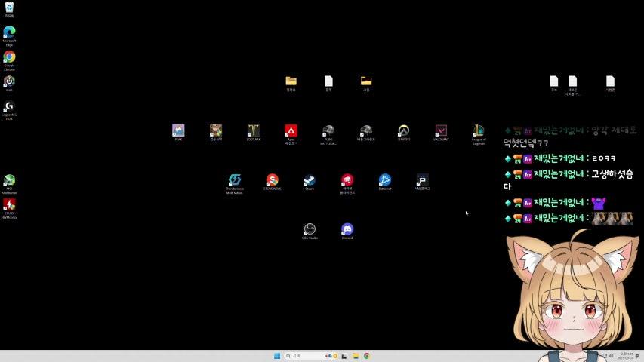The image size is (644, 362).
Task: Focus the taskbar search box
Action: tap(311, 356)
